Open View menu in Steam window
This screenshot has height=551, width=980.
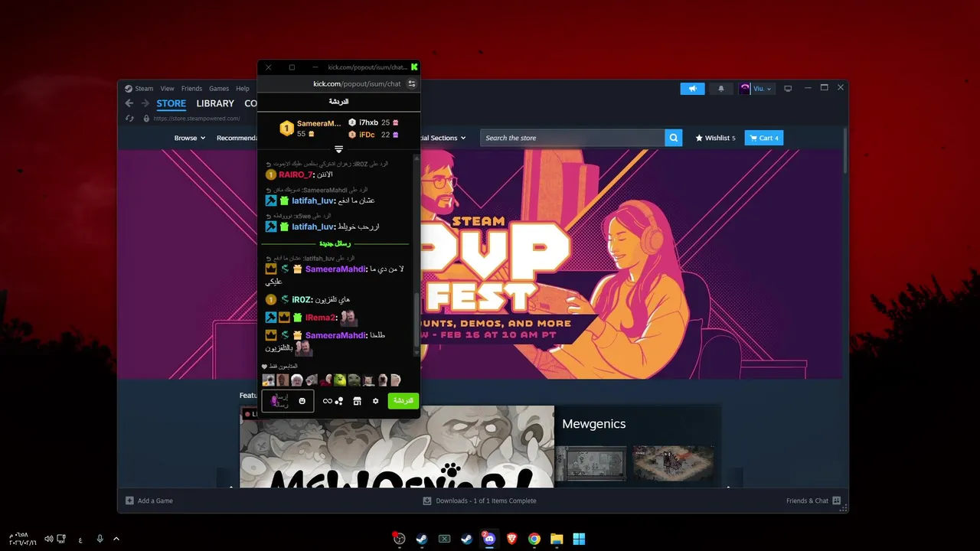tap(167, 89)
